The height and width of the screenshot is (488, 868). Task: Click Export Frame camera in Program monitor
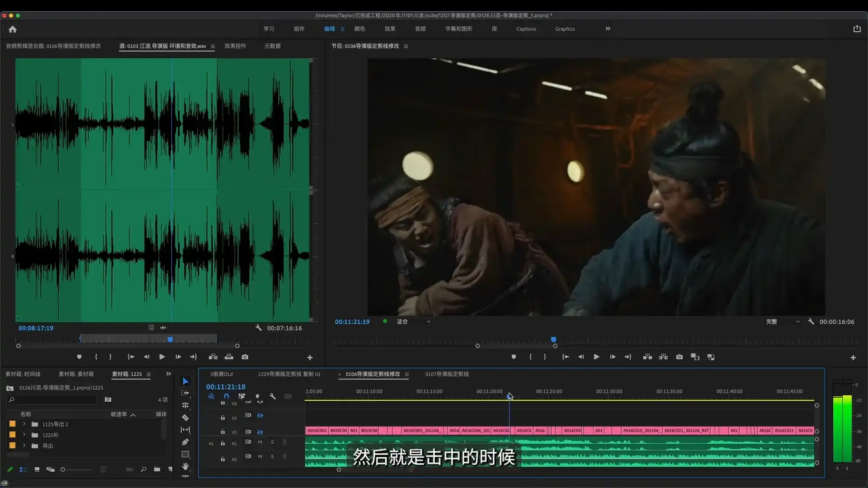[679, 357]
